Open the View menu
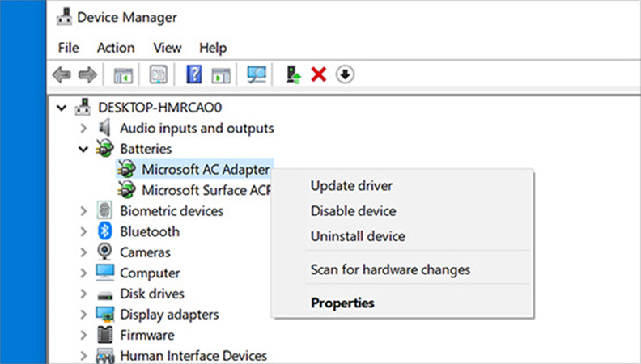Viewport: 641px width, 364px height. click(168, 48)
